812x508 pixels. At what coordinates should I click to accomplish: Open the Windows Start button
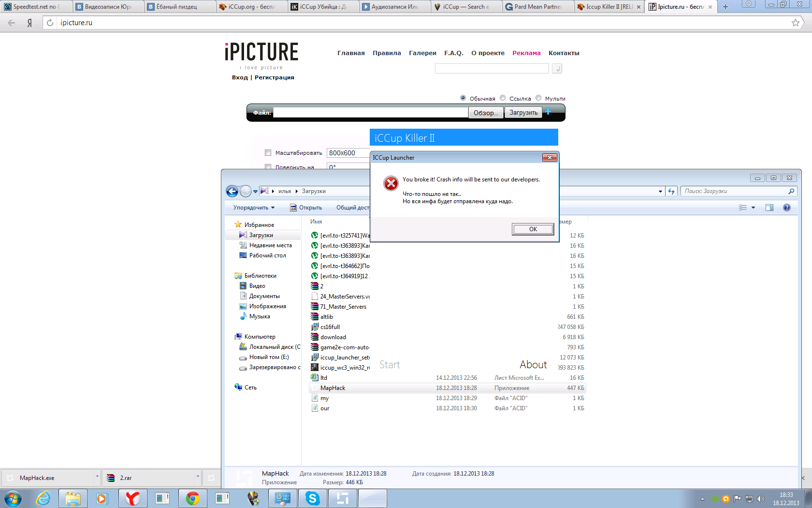(x=13, y=498)
